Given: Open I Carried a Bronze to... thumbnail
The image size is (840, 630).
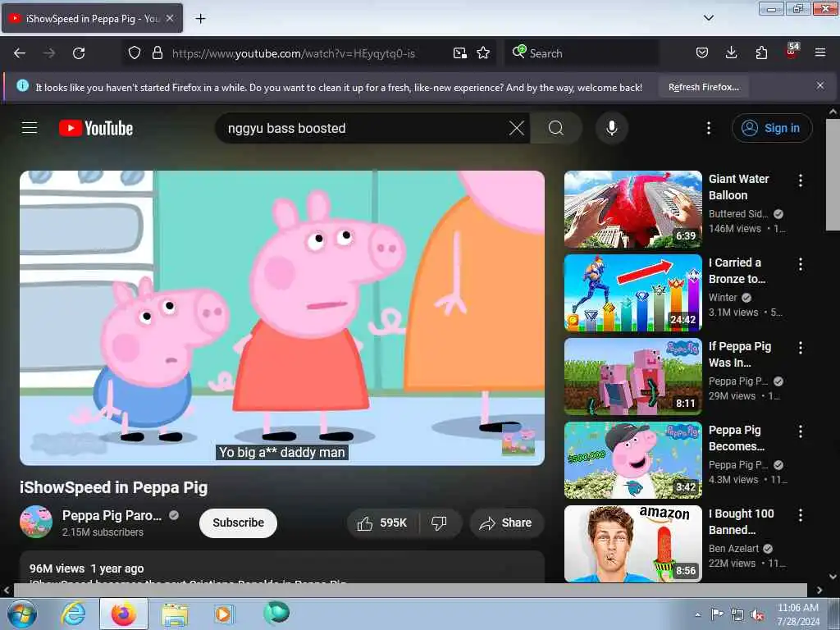Looking at the screenshot, I should [x=632, y=293].
